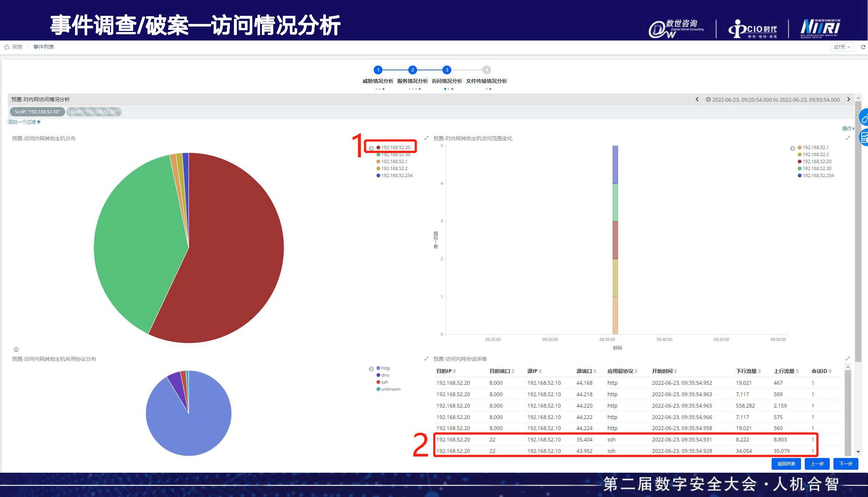868x497 pixels.
Task: Select step 3 访问情况分析
Action: 447,70
